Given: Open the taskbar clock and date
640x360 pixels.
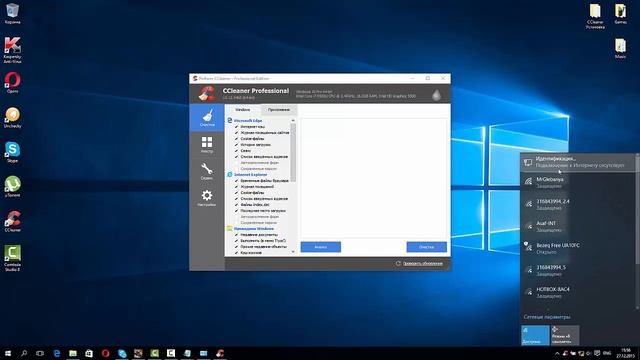Looking at the screenshot, I should (x=625, y=353).
